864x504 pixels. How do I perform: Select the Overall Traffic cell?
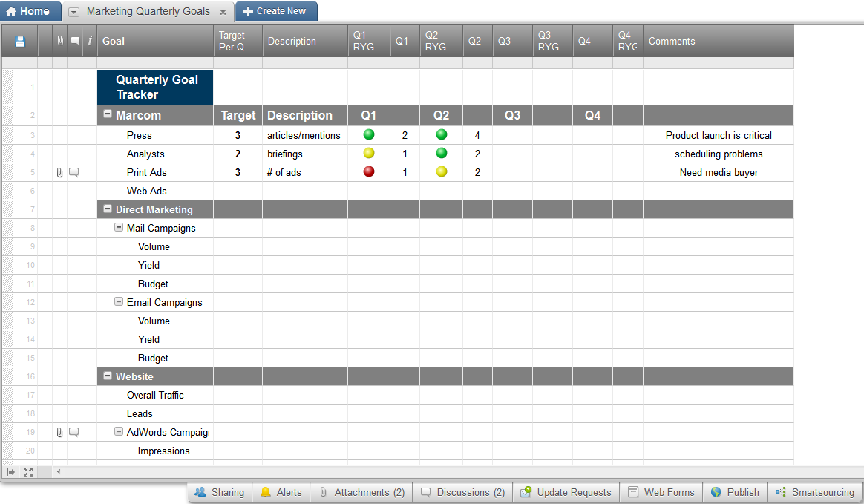tap(155, 396)
